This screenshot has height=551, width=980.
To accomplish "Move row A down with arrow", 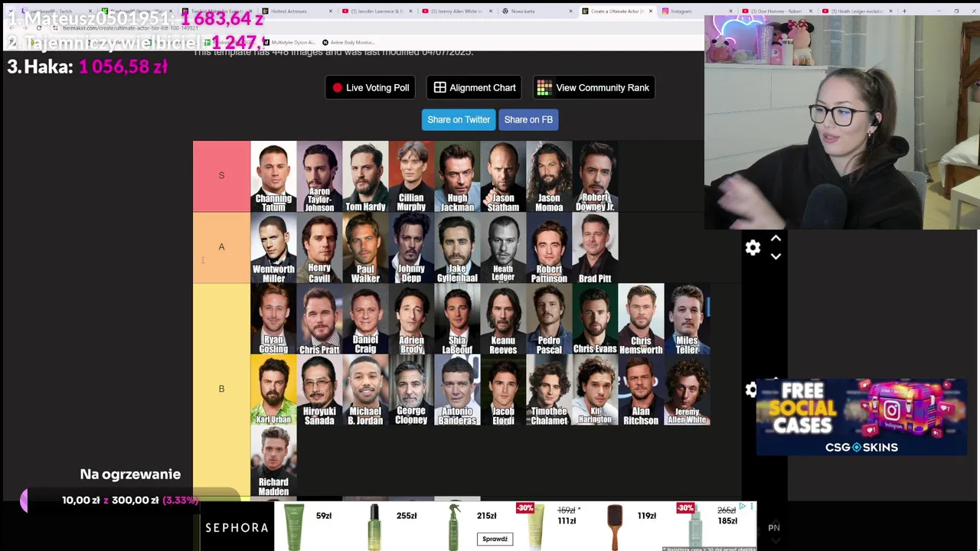I will click(776, 256).
